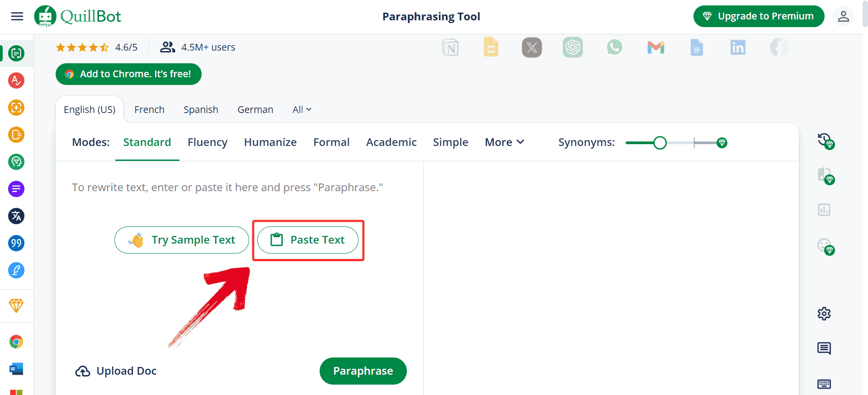868x395 pixels.
Task: Select the Standard mode
Action: 147,142
